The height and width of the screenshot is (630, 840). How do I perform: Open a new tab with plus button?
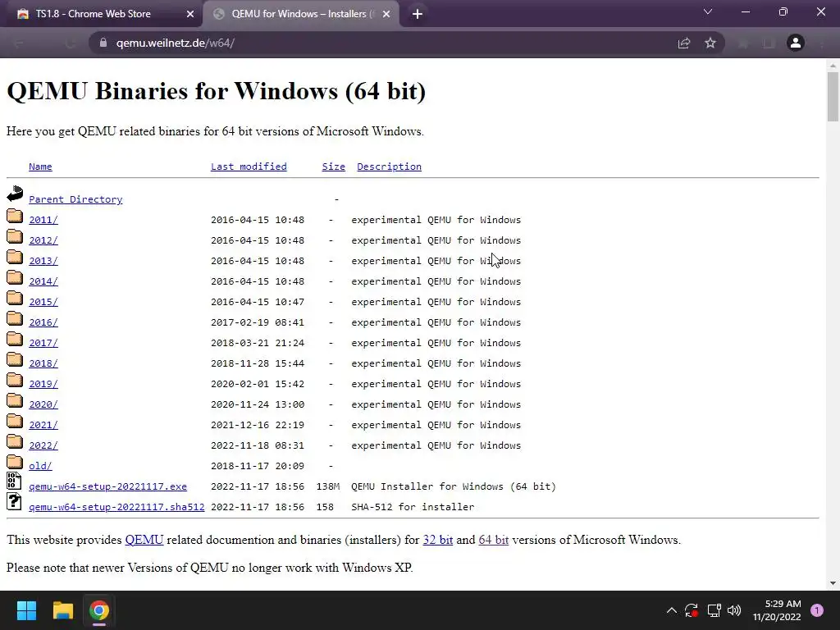tap(418, 14)
